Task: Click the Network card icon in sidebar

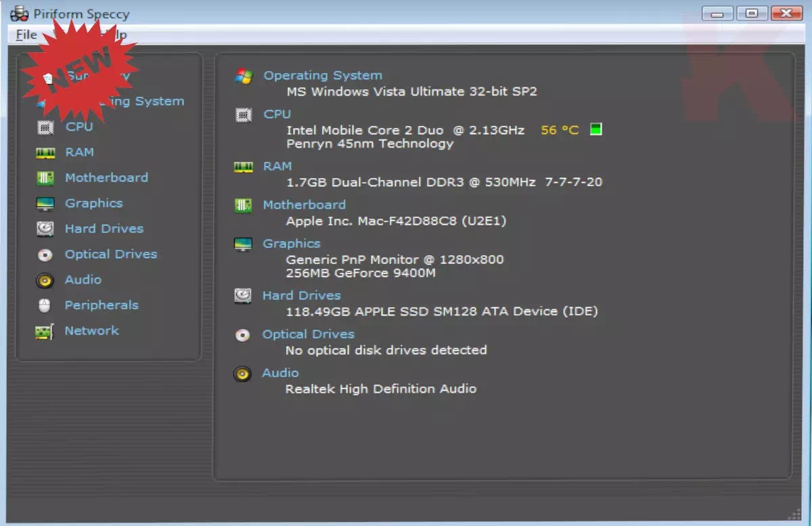Action: [45, 332]
